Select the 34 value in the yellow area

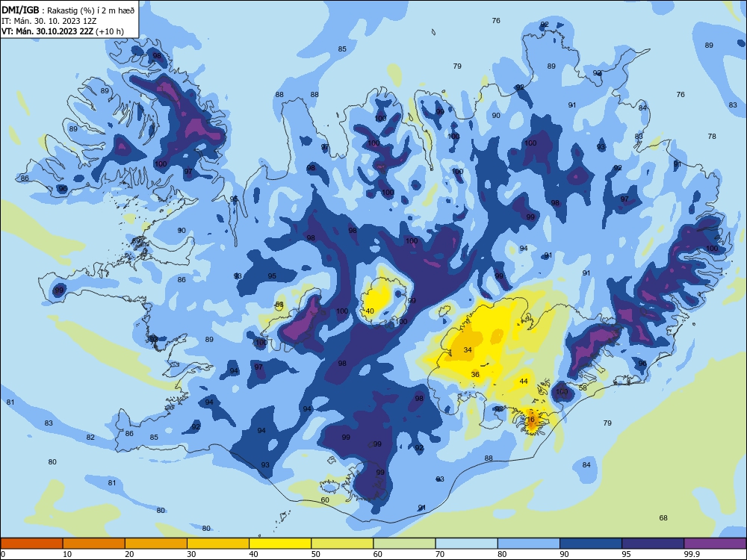[468, 349]
